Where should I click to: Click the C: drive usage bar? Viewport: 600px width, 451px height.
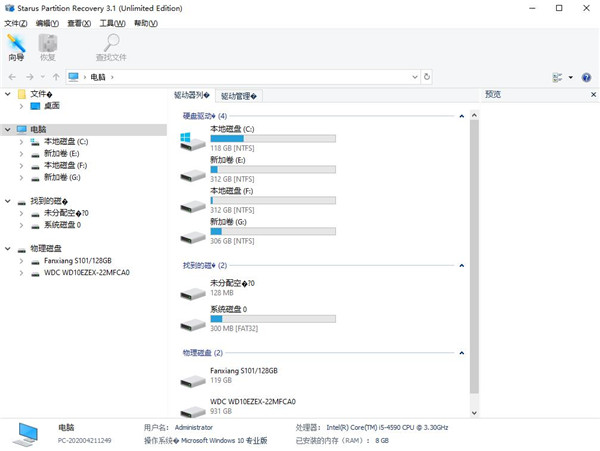tap(273, 138)
